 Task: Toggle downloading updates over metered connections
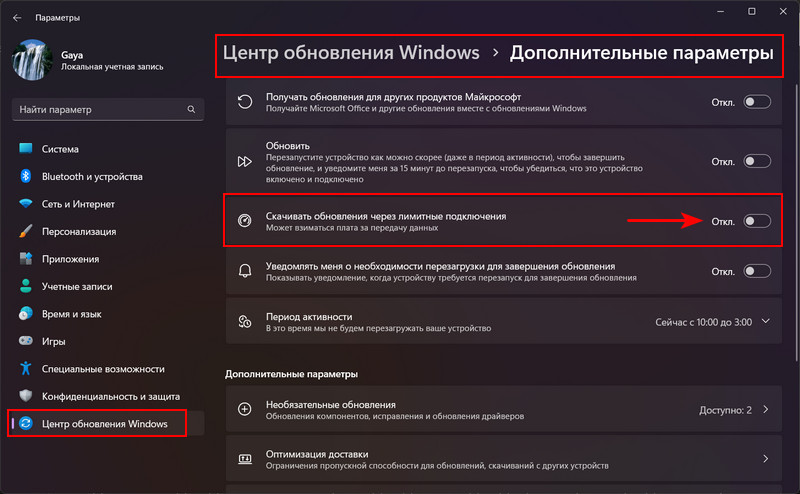click(757, 221)
